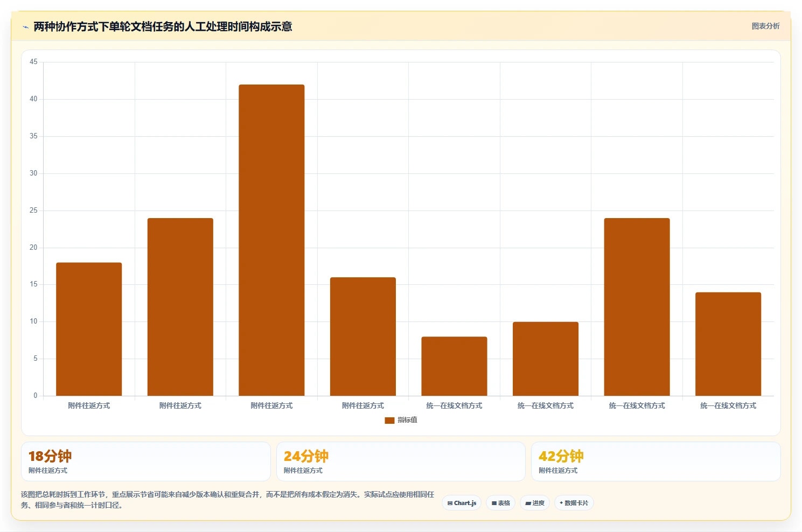
Task: Click the blue icon beside the chart title
Action: coord(25,27)
